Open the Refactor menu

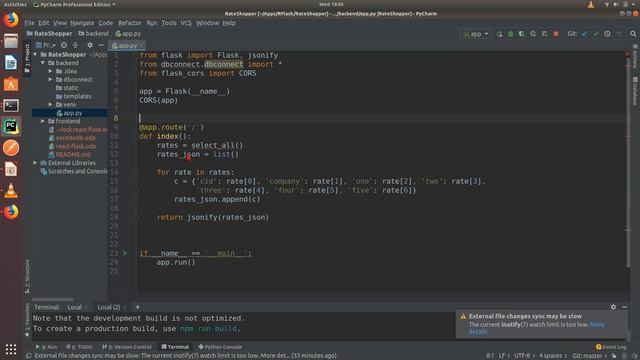pos(129,23)
